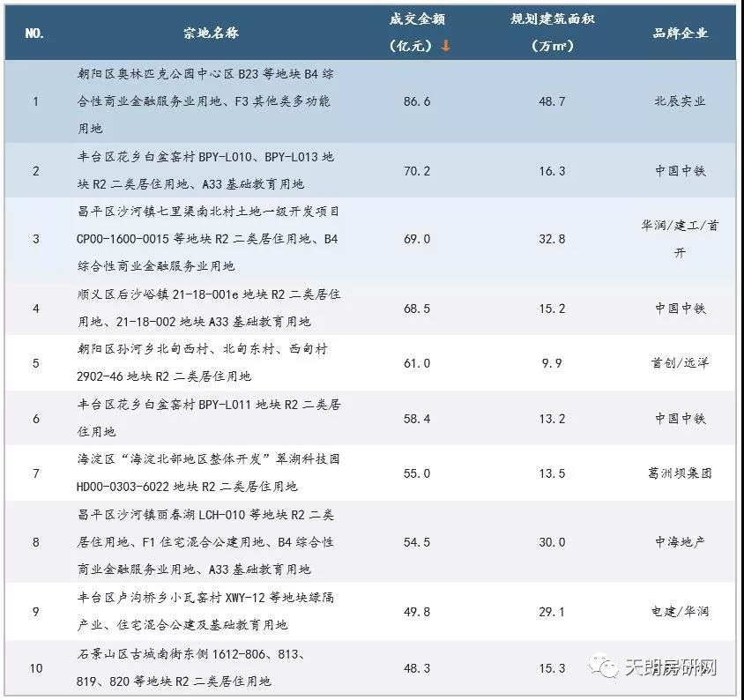This screenshot has width=744, height=700.
Task: Click area value 16.3
Action: click(x=552, y=171)
